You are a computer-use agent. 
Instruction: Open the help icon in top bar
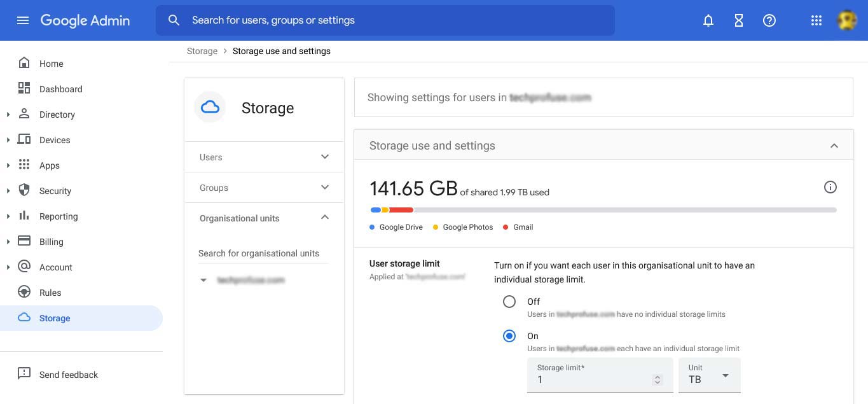769,20
